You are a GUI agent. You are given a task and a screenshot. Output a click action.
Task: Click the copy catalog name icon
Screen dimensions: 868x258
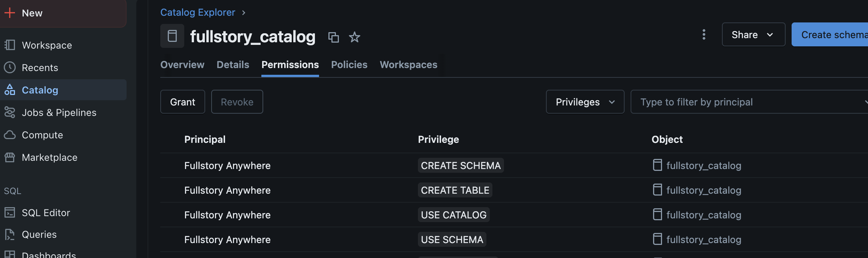[x=333, y=37]
